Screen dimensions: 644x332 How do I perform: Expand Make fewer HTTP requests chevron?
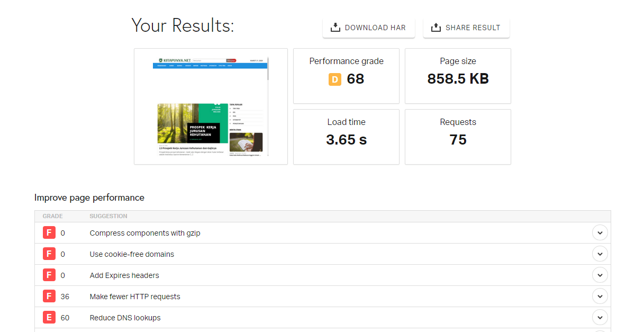point(600,297)
